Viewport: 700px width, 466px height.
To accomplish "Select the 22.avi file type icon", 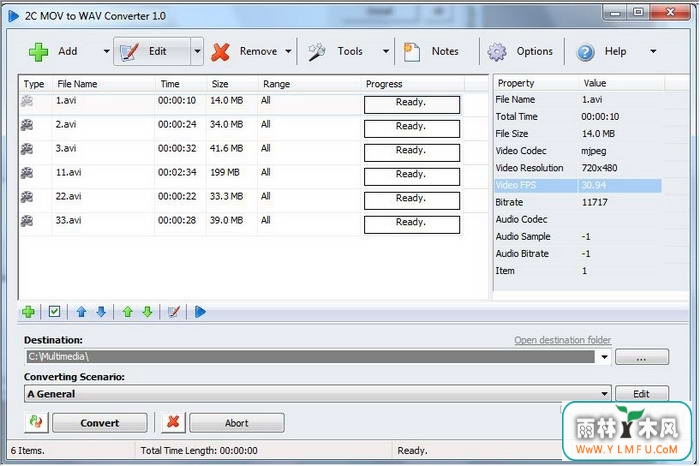I will [27, 197].
